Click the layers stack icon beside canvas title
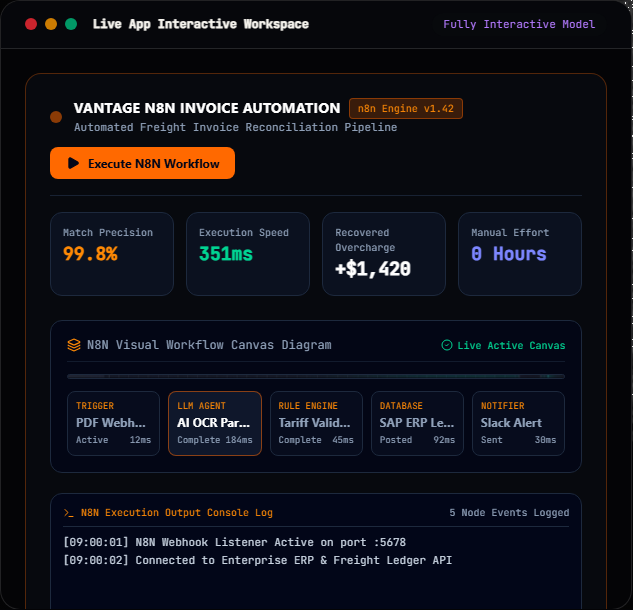 74,345
